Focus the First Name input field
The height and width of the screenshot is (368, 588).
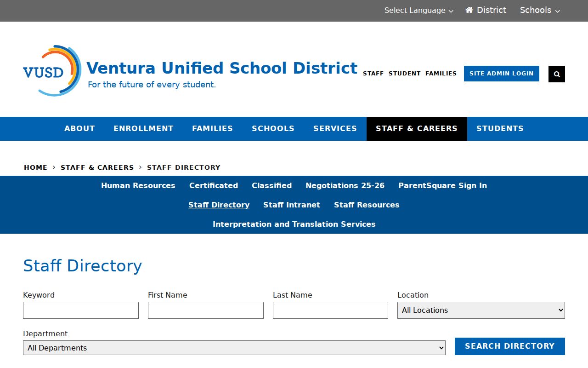point(206,310)
